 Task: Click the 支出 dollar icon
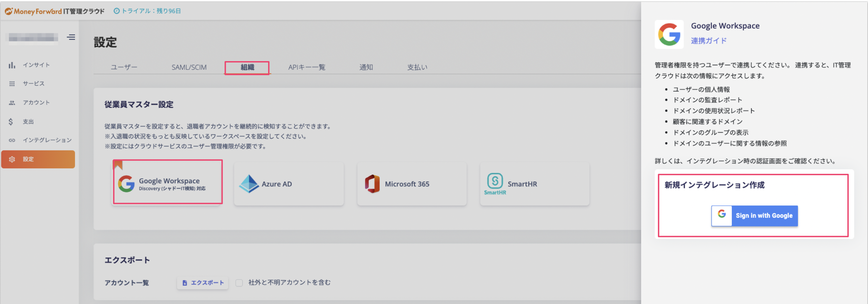11,122
